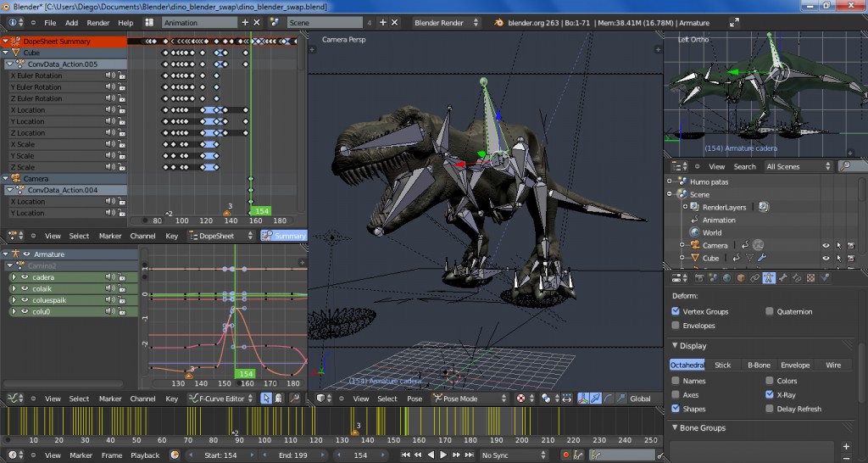Hide the cadera curve group eye icon
The width and height of the screenshot is (868, 463).
click(25, 277)
